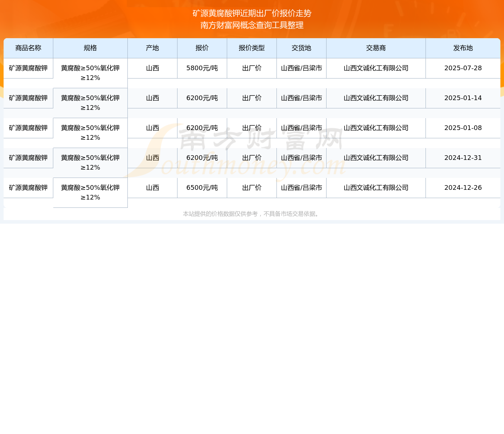The image size is (504, 434).
Task: Click 山西 origin in the 5800元/吨 row
Action: pos(153,68)
